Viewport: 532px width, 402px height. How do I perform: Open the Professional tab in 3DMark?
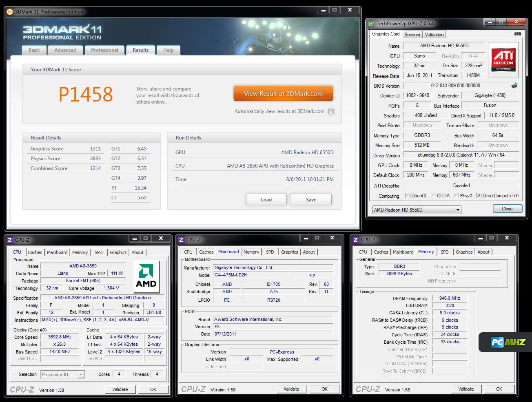104,50
